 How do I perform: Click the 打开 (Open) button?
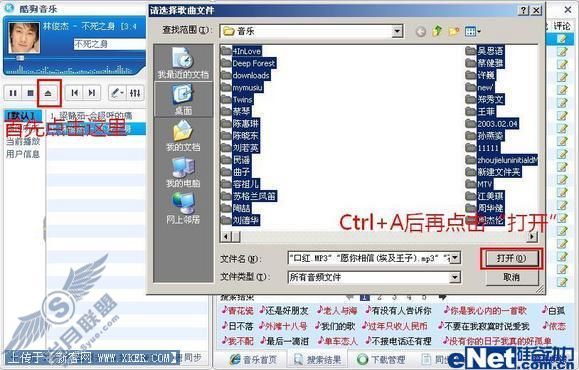[511, 258]
